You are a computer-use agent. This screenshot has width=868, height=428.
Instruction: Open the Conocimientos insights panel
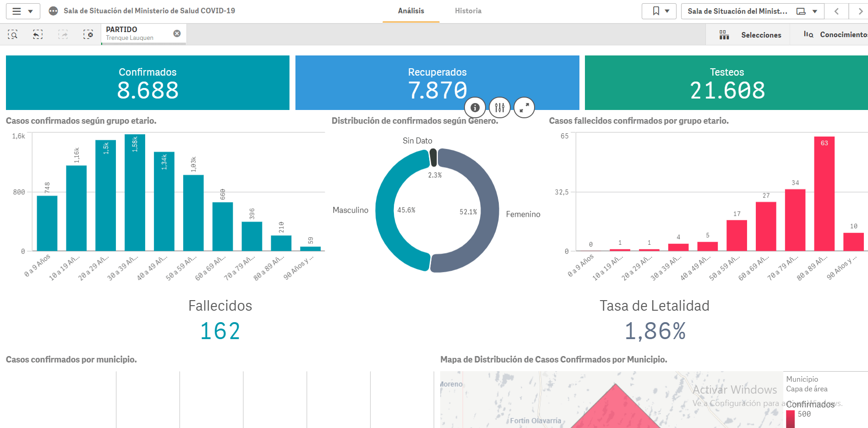tap(835, 35)
